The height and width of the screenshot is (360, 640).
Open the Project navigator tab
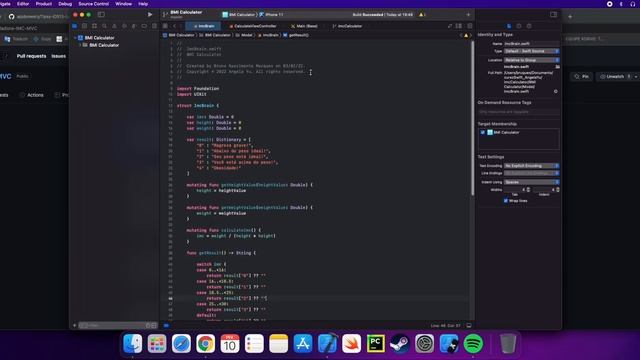(x=75, y=26)
